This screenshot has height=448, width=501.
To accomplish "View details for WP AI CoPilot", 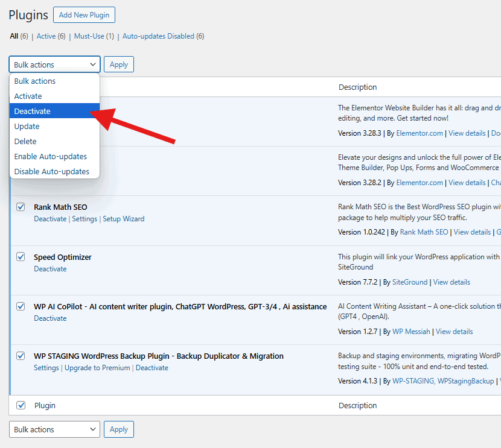I will coord(454,332).
